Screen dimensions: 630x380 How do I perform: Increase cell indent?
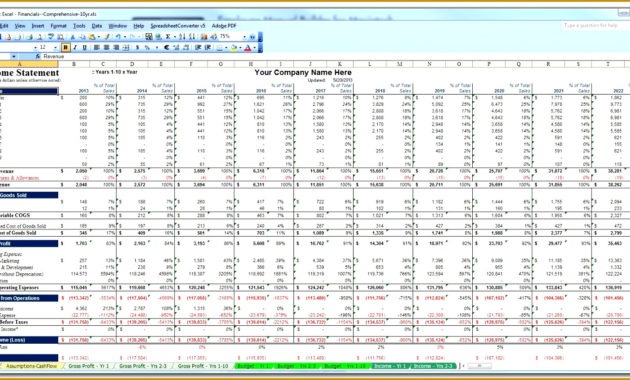click(208, 47)
